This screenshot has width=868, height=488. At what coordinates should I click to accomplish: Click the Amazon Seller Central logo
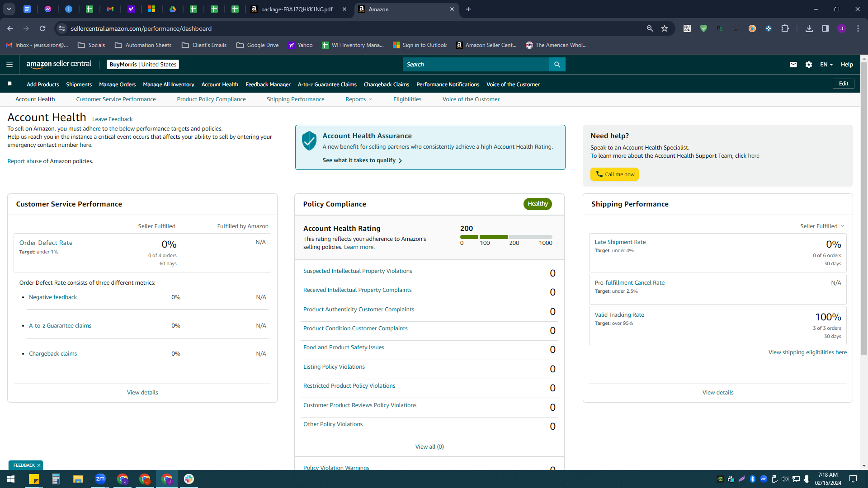pyautogui.click(x=59, y=64)
